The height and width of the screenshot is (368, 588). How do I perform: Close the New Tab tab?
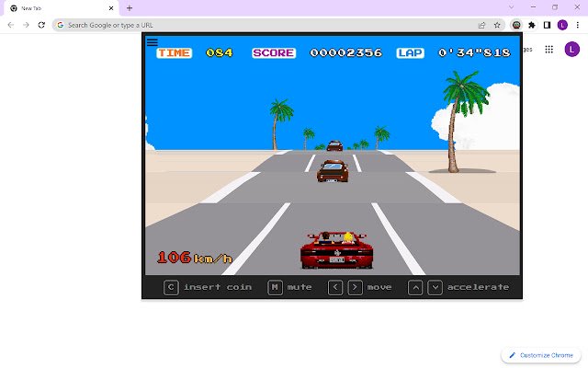[111, 8]
